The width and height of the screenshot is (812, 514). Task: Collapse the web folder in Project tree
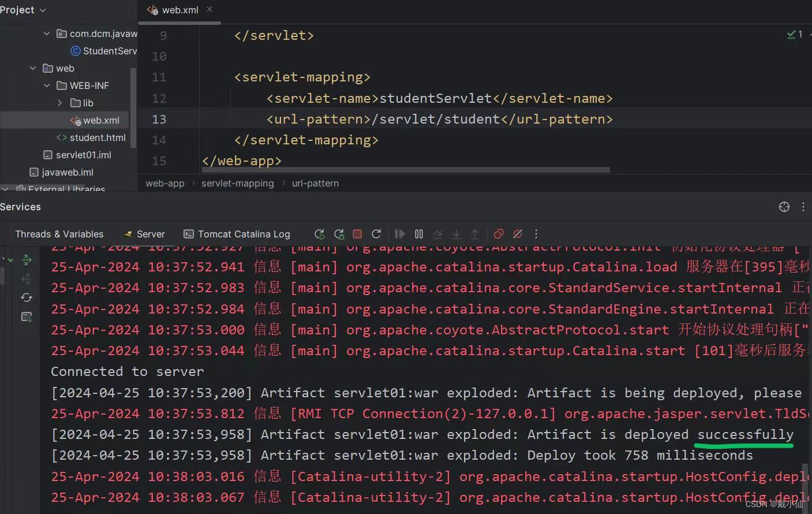tap(33, 68)
